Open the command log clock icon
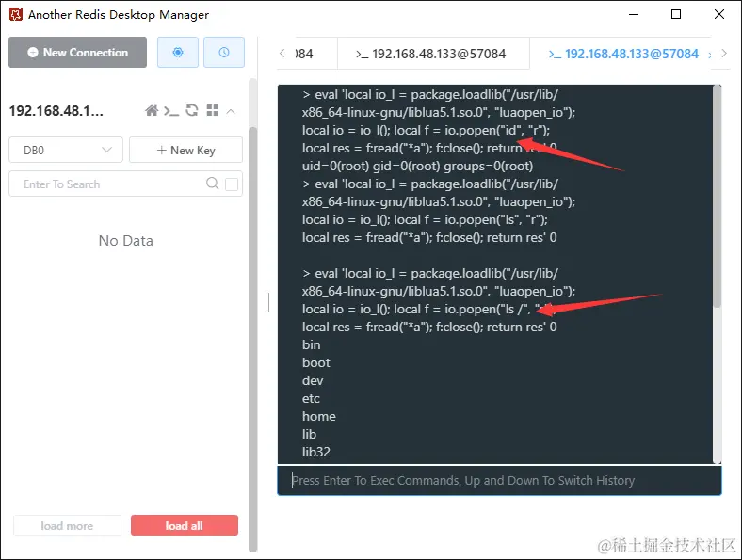Screen dimensions: 742x560 [224, 53]
